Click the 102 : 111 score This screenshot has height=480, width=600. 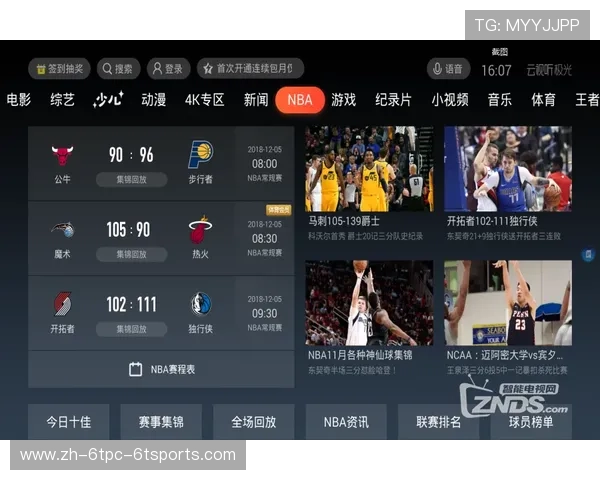pos(131,305)
